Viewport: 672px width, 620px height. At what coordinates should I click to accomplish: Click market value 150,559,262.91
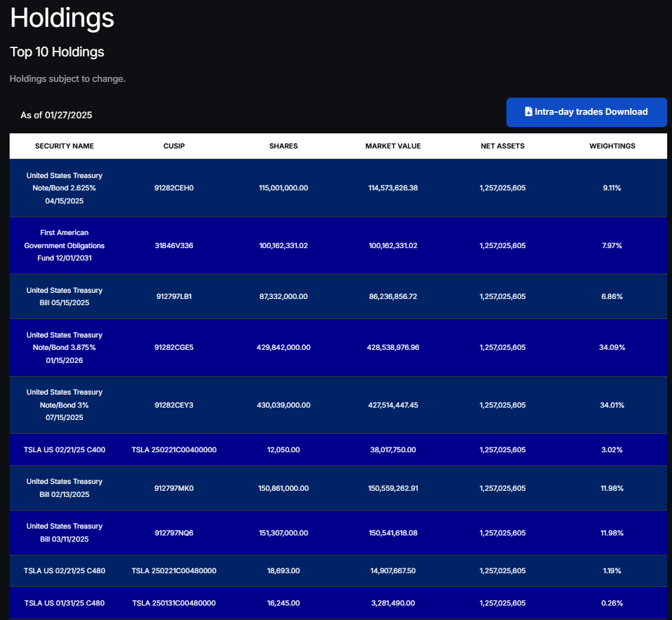pyautogui.click(x=393, y=488)
